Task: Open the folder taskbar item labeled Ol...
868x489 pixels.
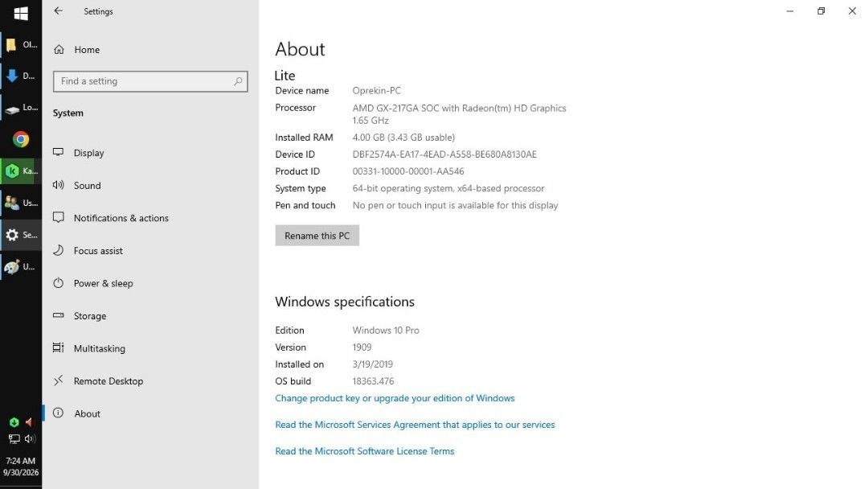Action: tap(20, 45)
